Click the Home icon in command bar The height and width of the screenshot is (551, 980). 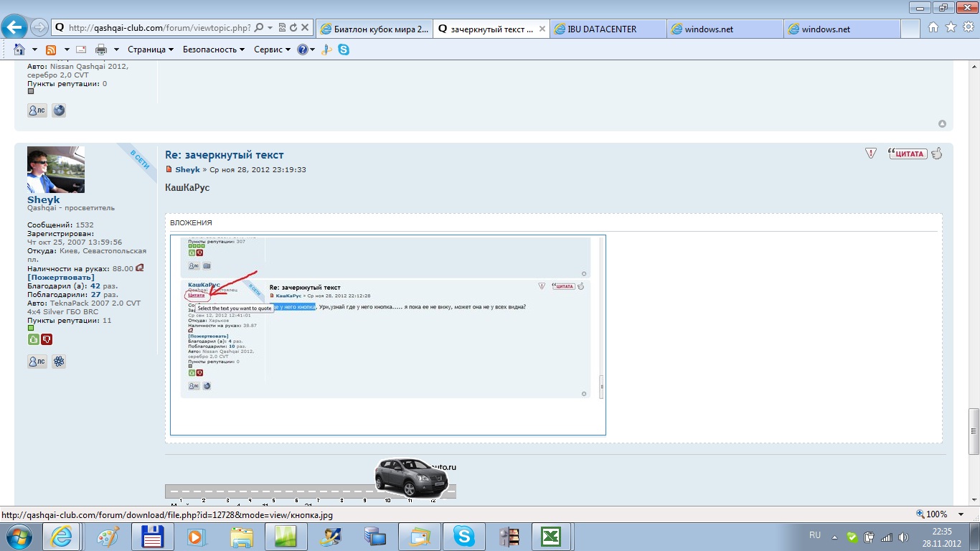(x=19, y=50)
